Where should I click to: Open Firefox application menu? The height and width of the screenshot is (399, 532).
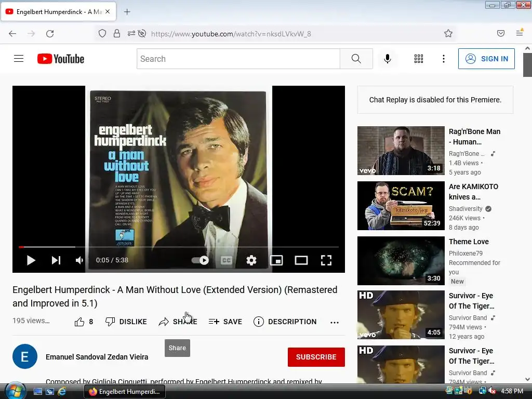(520, 33)
